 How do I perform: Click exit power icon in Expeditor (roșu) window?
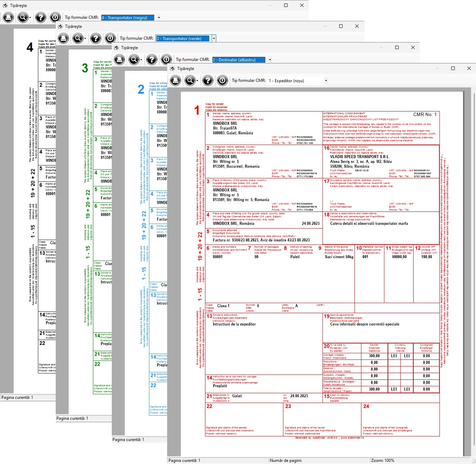222,81
